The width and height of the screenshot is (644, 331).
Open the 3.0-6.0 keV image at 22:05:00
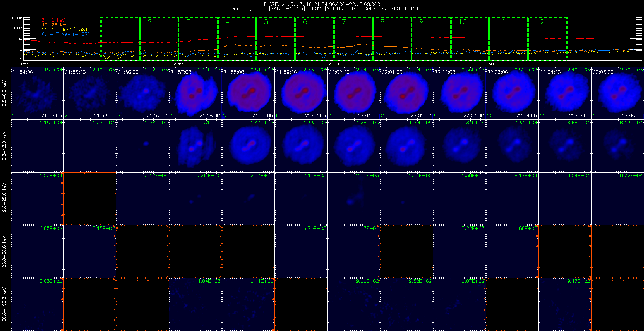point(618,93)
